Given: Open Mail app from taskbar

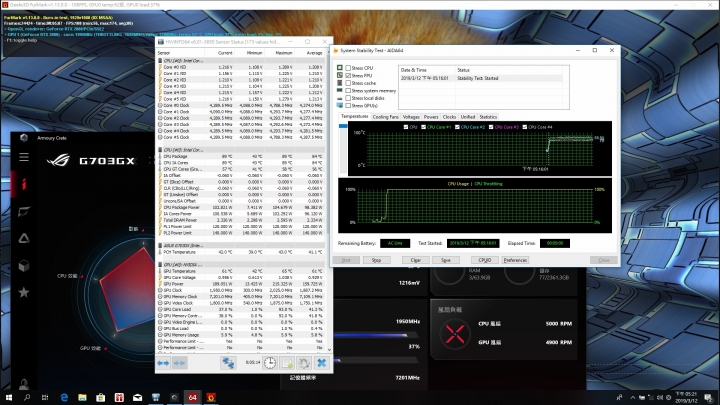Looking at the screenshot, I should tap(137, 397).
